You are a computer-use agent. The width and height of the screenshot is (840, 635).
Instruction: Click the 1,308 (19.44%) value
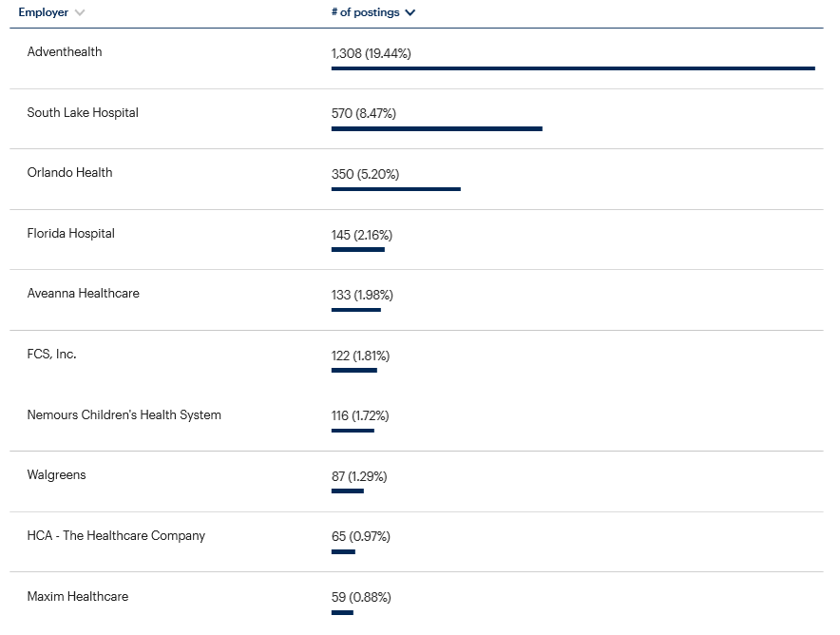pyautogui.click(x=371, y=54)
